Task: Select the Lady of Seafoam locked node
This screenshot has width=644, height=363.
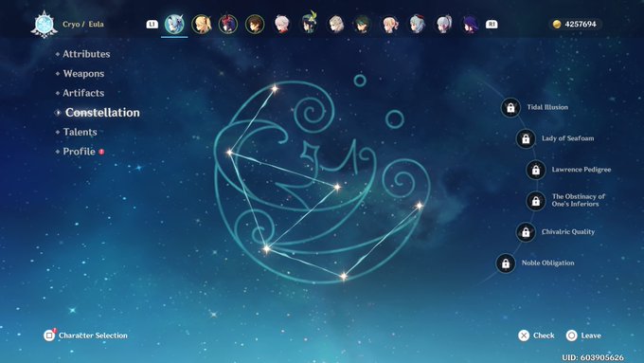Action: (526, 139)
